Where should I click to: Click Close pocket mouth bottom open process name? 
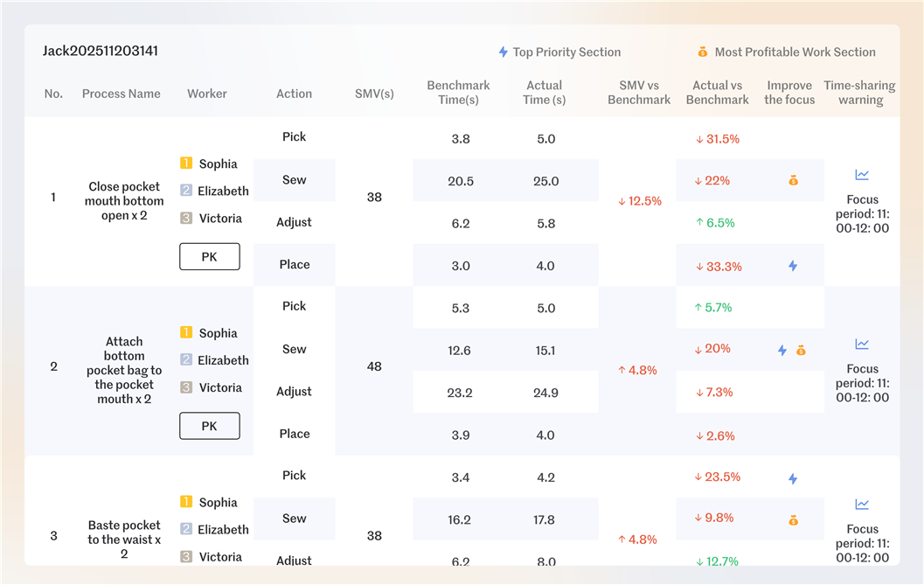pyautogui.click(x=124, y=201)
